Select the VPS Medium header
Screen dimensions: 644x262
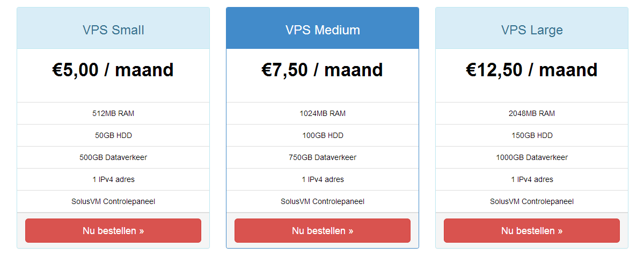(323, 30)
